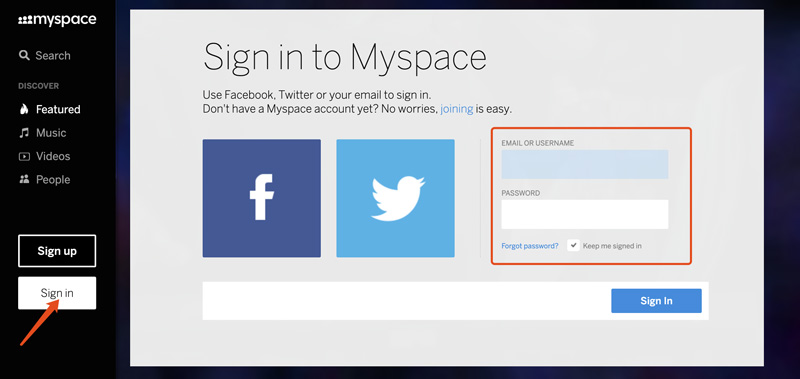Image resolution: width=800 pixels, height=379 pixels.
Task: Click the Videos play icon
Action: point(24,156)
